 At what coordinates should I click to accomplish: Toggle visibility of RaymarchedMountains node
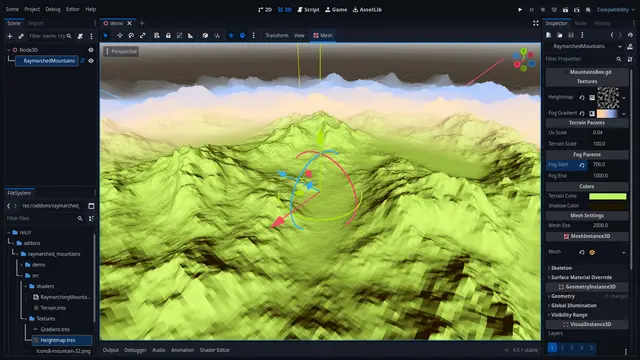[x=91, y=61]
